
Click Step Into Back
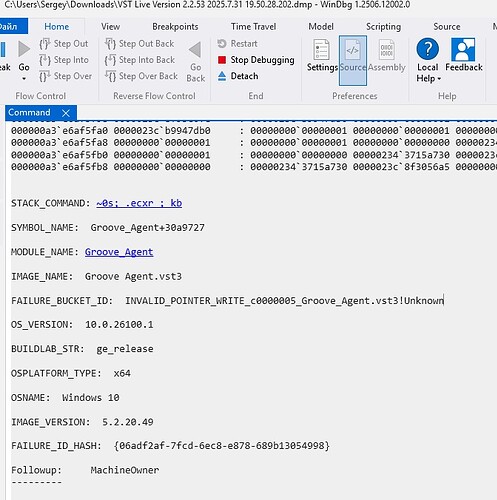tap(140, 60)
